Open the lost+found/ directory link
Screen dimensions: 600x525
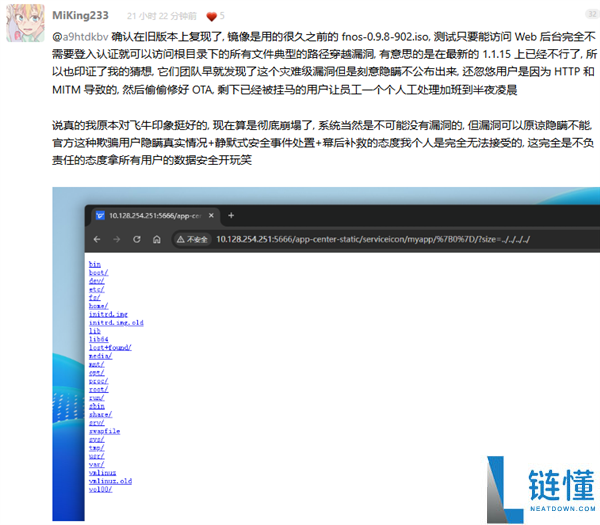[x=110, y=347]
